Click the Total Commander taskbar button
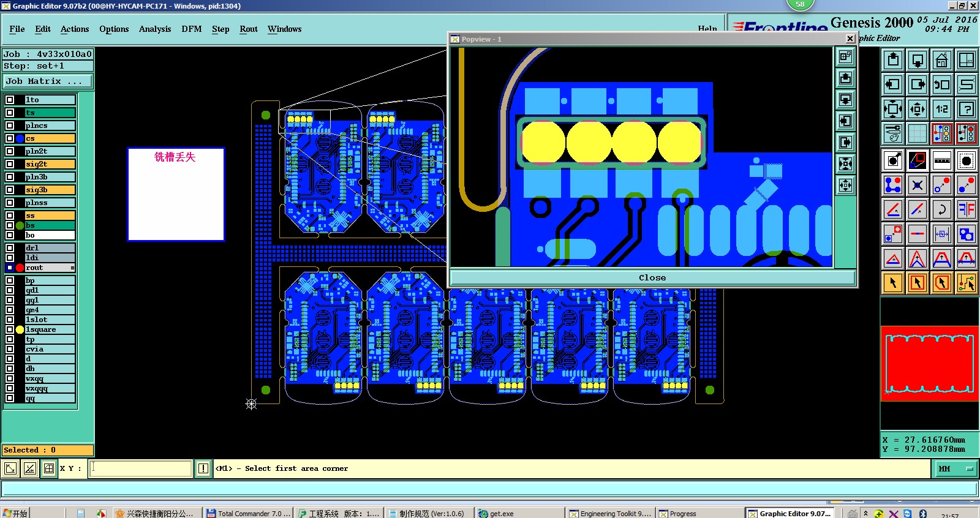 [249, 513]
